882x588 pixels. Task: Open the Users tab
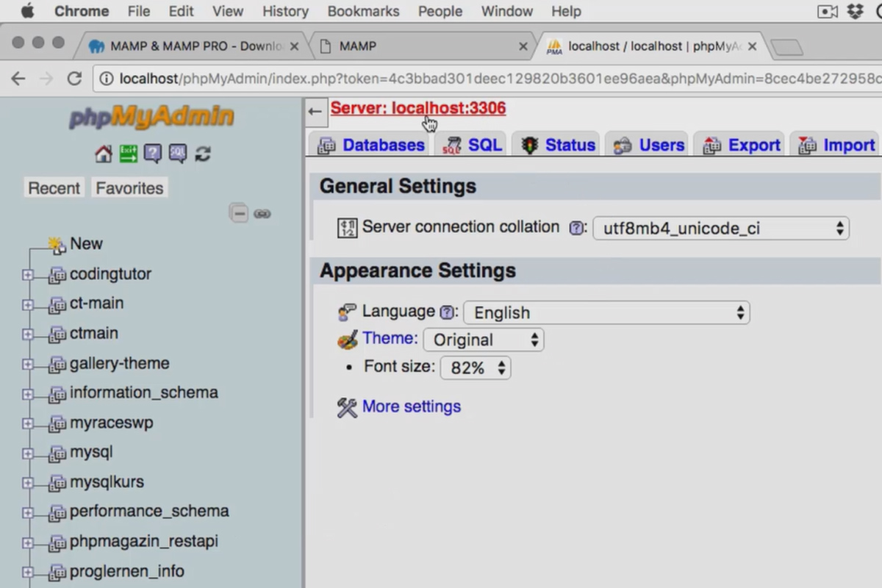click(648, 145)
